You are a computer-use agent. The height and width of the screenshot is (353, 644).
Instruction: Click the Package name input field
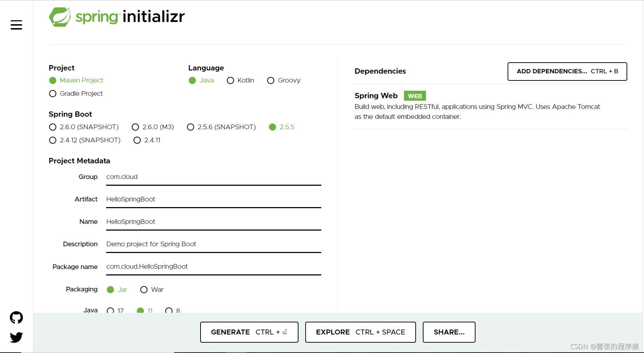214,267
